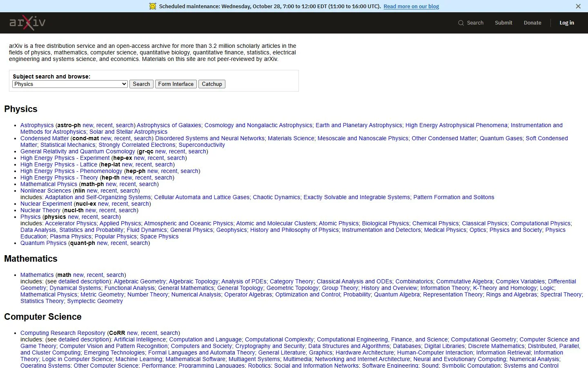
Task: Open the Number Theory link
Action: pos(147,294)
